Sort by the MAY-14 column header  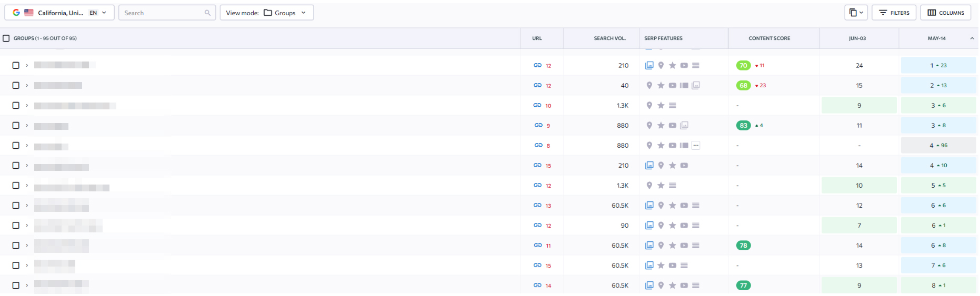tap(936, 38)
